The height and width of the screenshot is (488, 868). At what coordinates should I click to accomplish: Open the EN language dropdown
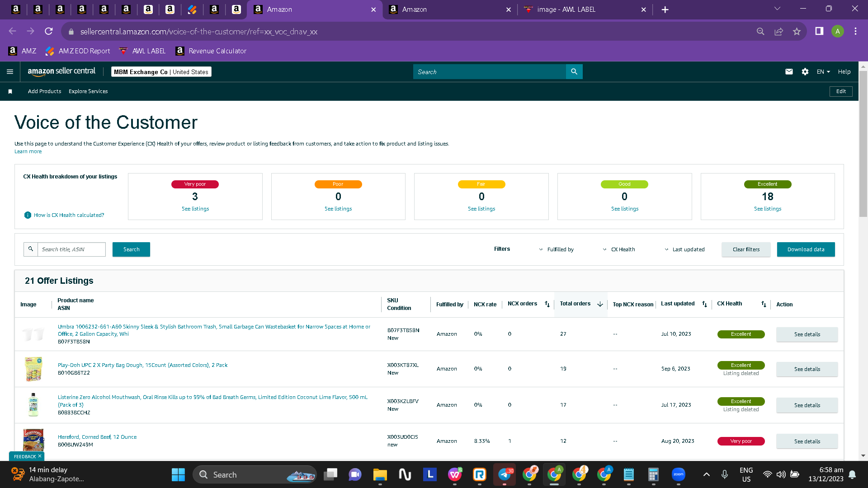tap(823, 71)
